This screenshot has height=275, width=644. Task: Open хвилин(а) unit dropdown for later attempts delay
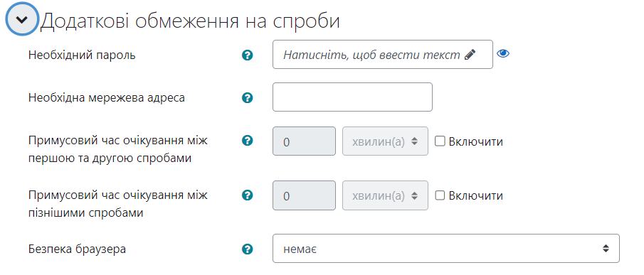tap(385, 195)
